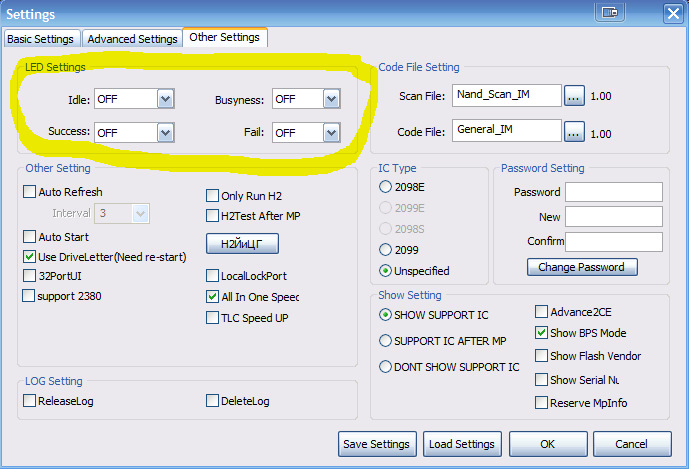Uncheck Use DriveLetter (Need re-start)
The height and width of the screenshot is (469, 689).
(x=29, y=257)
